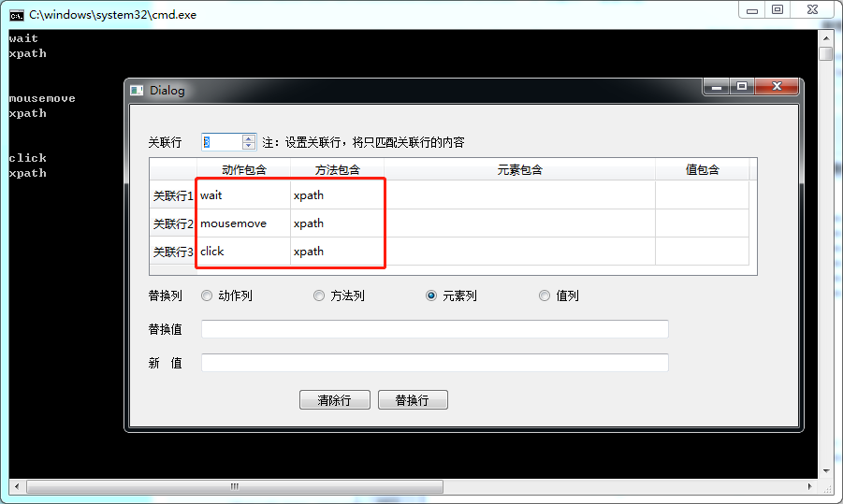843x504 pixels.
Task: Click empty 元素包含 cell in 关联行3
Action: coord(520,251)
